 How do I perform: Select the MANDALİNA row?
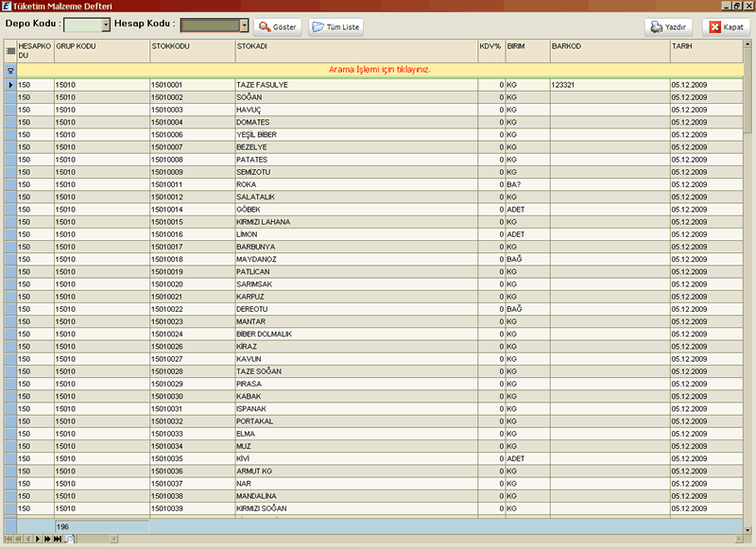(x=380, y=496)
